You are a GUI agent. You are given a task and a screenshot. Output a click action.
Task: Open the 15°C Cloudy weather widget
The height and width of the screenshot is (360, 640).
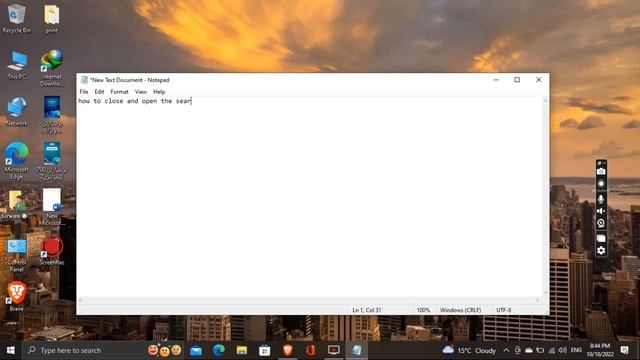tap(469, 350)
